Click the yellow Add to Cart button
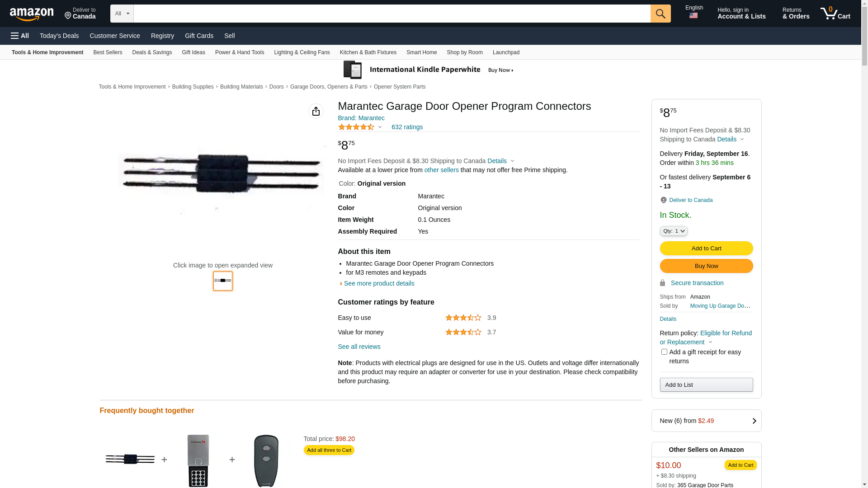The width and height of the screenshot is (868, 488). [706, 249]
